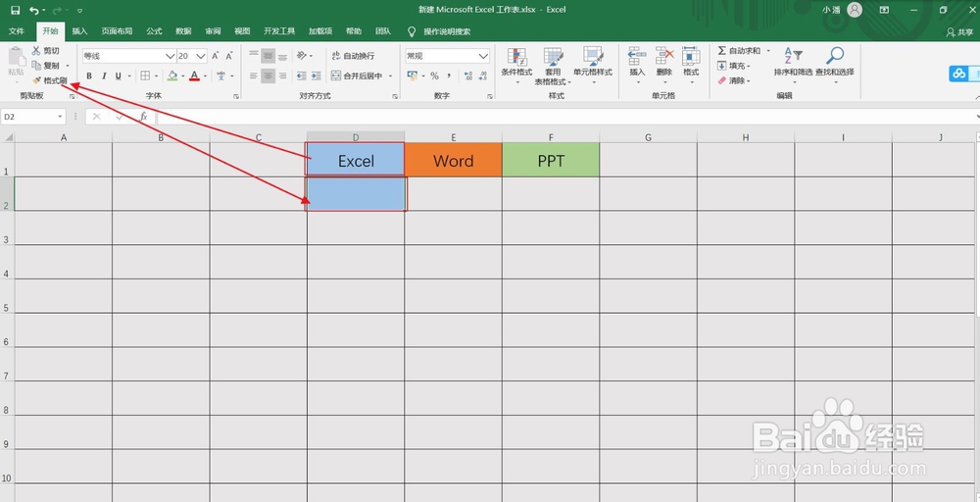
Task: Open Fill (填充) dropdown
Action: tap(734, 66)
